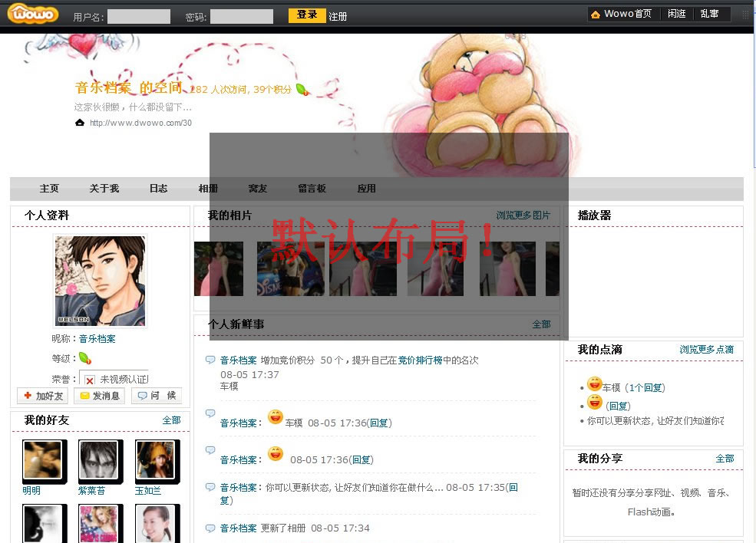Click the (1个回复) link beside 车模

point(645,388)
